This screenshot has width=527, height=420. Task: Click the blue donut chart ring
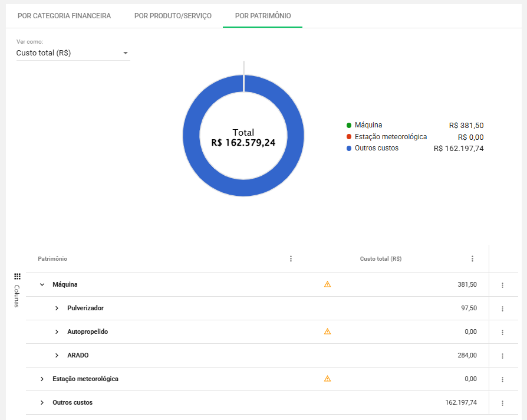pyautogui.click(x=192, y=136)
